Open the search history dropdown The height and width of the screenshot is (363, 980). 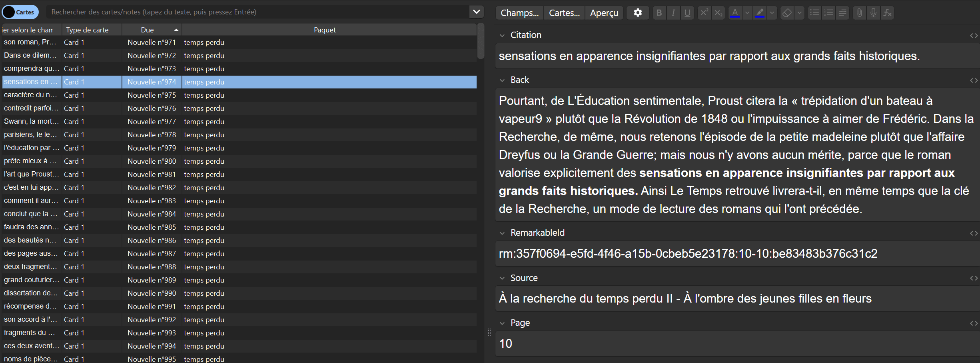476,12
